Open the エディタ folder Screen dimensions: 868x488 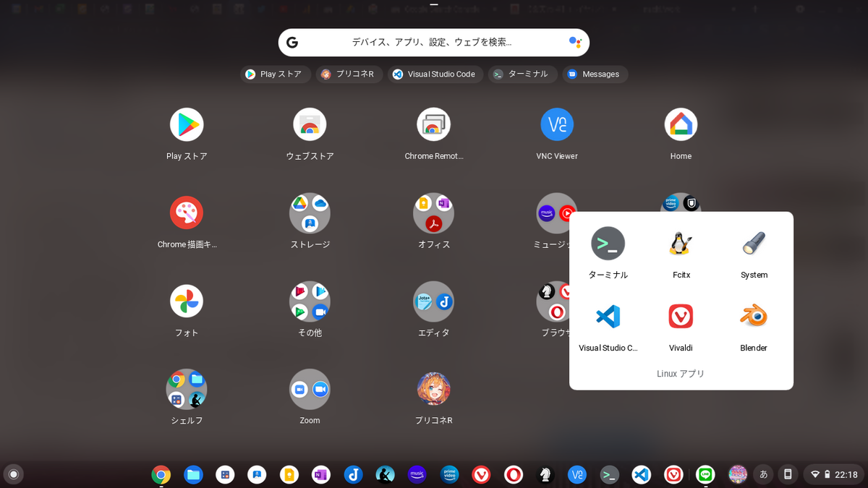[433, 301]
